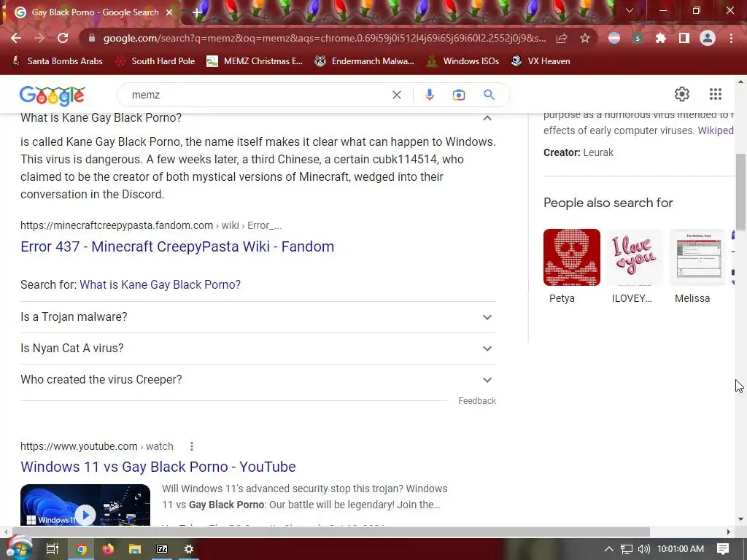Image resolution: width=747 pixels, height=560 pixels.
Task: Open File Explorer from the taskbar
Action: [x=135, y=549]
